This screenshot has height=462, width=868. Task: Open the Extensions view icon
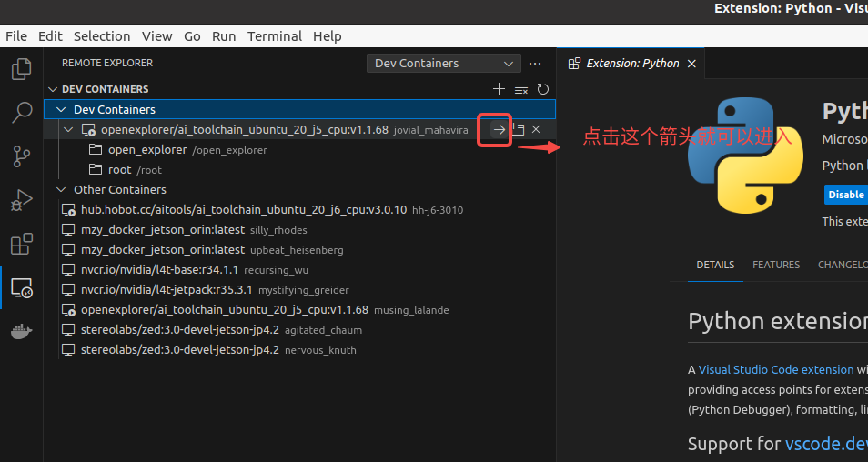click(21, 244)
